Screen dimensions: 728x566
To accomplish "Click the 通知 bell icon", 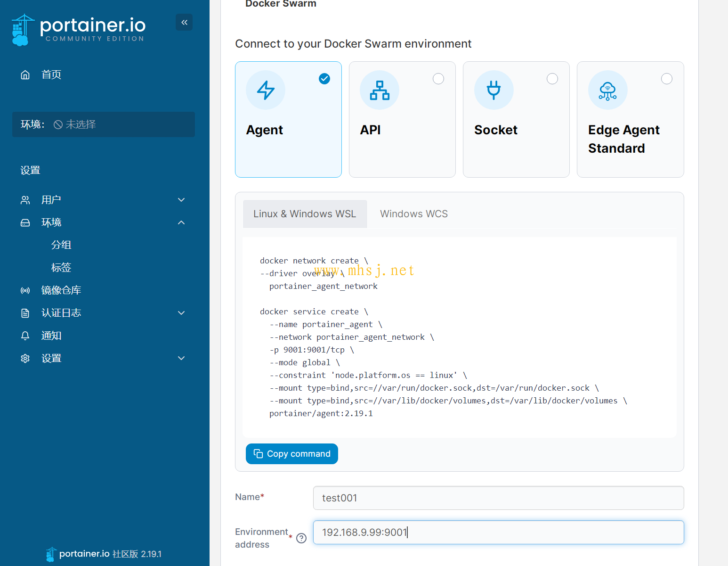I will (25, 336).
